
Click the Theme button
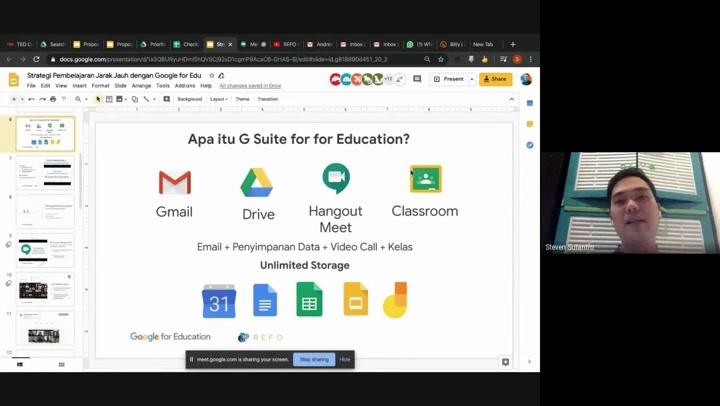click(x=242, y=99)
